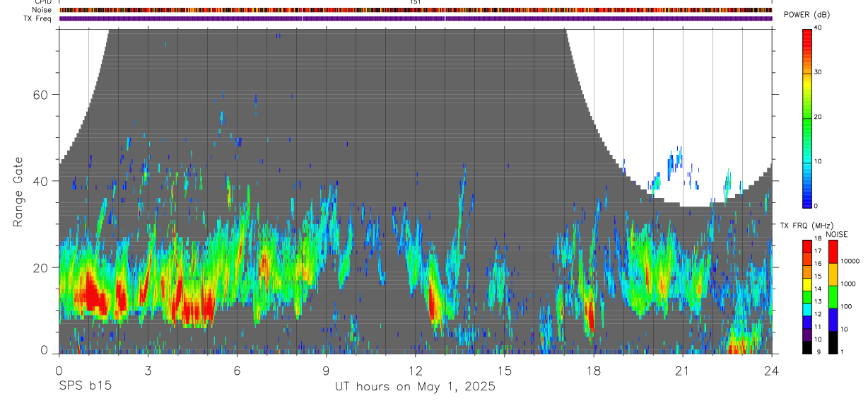Click 'UT hours on May 1, 2025' title
The width and height of the screenshot is (868, 401).
click(415, 387)
